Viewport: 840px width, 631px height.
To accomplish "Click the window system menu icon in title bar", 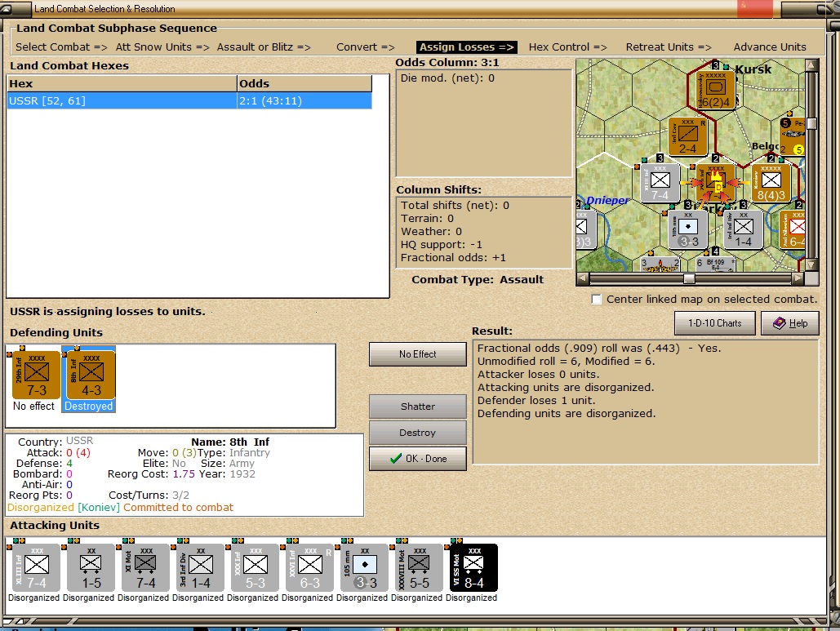I will (7, 8).
